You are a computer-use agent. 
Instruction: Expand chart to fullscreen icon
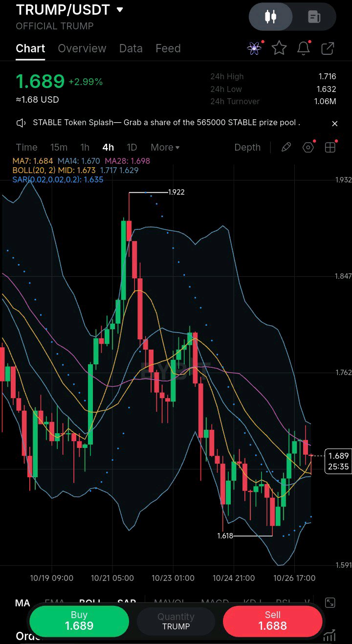[x=330, y=603]
